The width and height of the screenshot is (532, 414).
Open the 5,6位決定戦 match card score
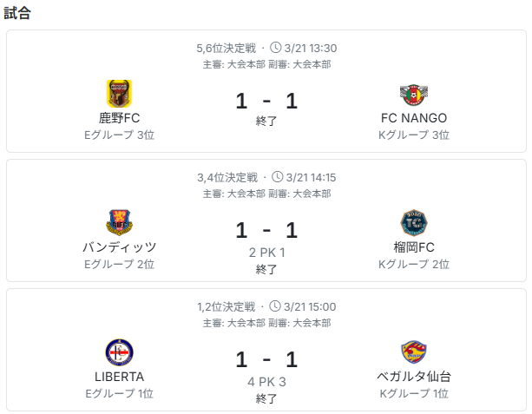[x=266, y=101]
